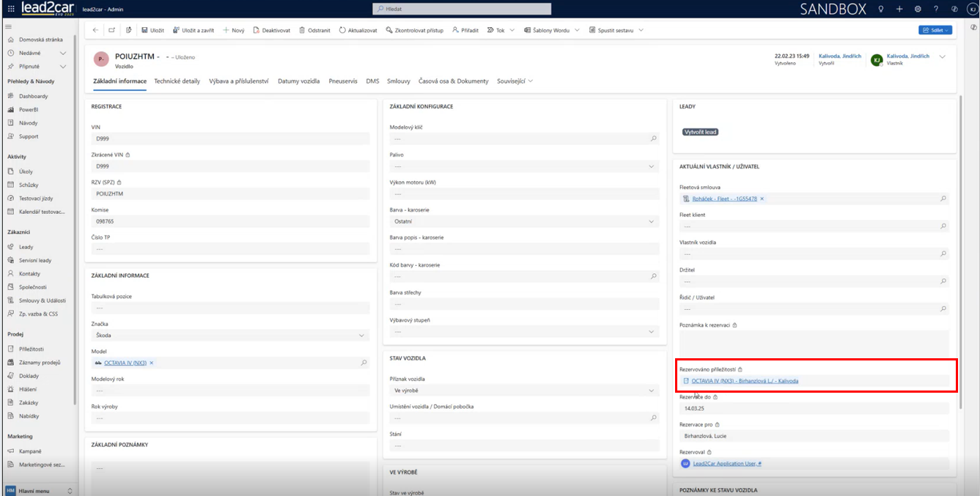Remove OCTAVIA IV (NX3) from Model field
The image size is (980, 496).
pyautogui.click(x=152, y=363)
